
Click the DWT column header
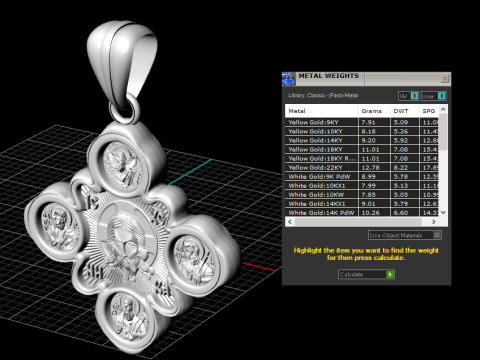pos(404,111)
